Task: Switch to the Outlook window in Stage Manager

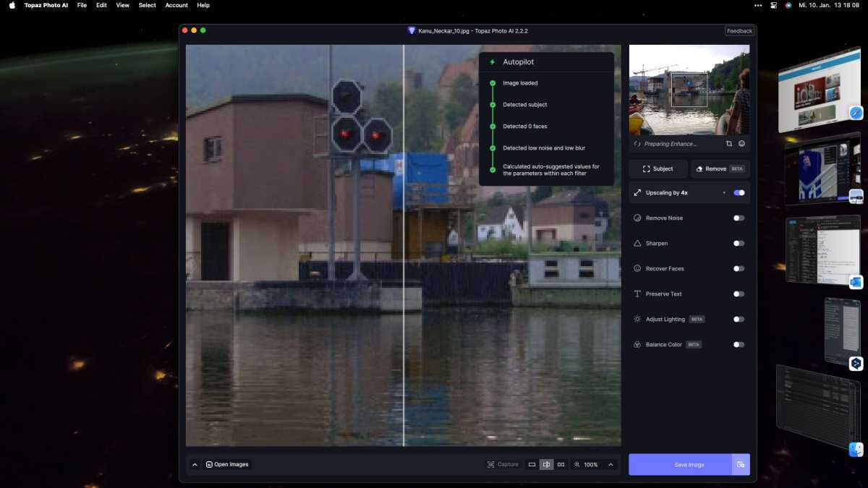Action: (x=822, y=249)
